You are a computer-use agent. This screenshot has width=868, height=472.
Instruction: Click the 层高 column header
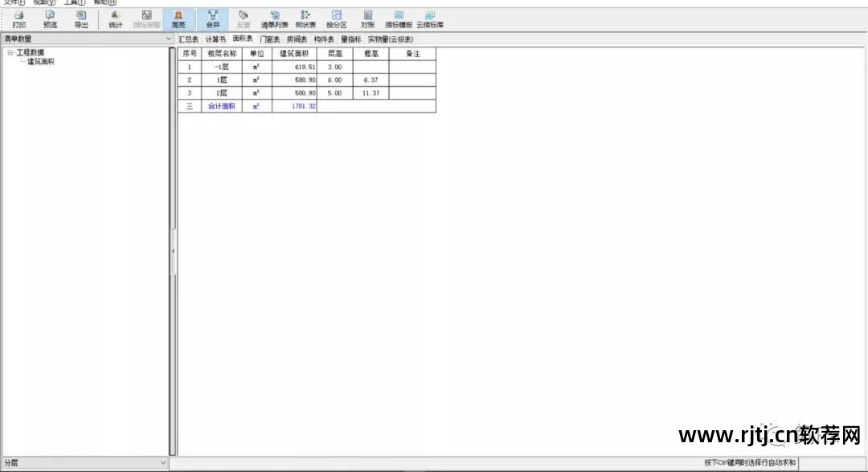tap(335, 54)
